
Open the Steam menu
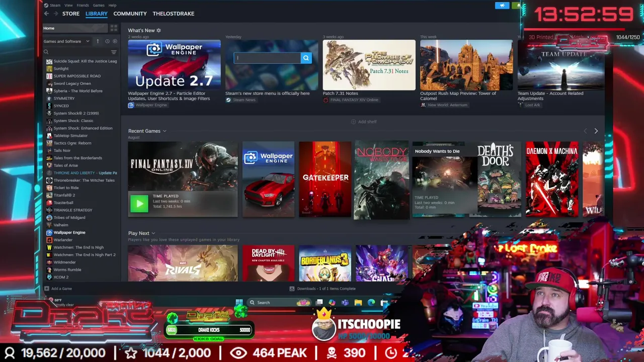pos(54,6)
